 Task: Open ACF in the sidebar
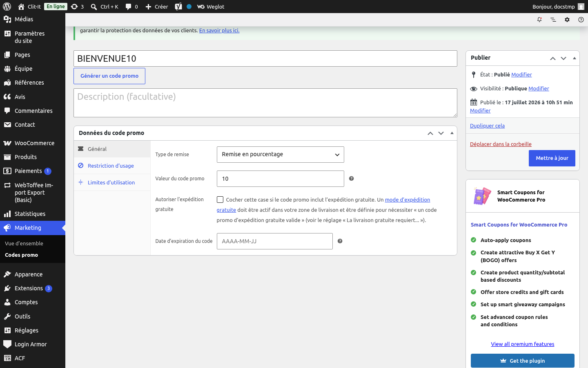pyautogui.click(x=33, y=358)
